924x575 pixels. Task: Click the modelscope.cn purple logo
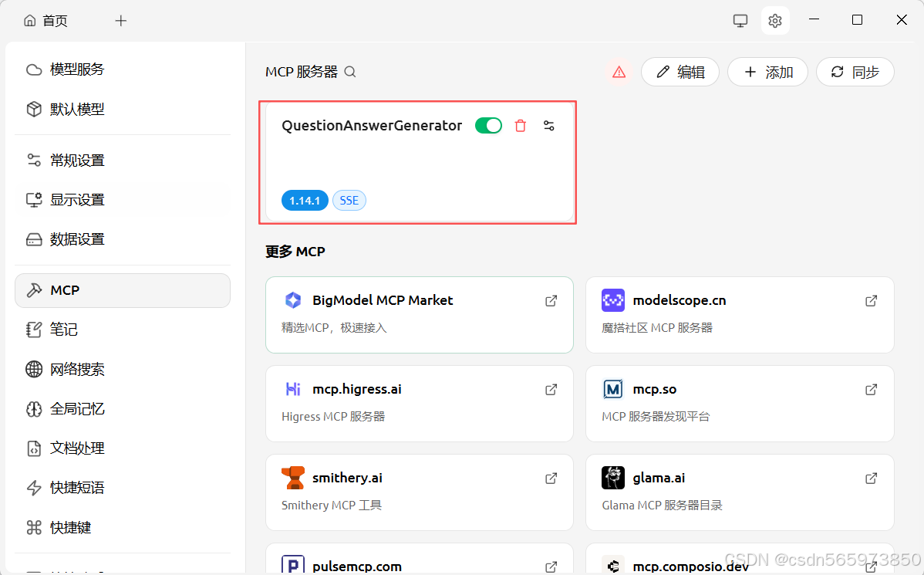(613, 300)
